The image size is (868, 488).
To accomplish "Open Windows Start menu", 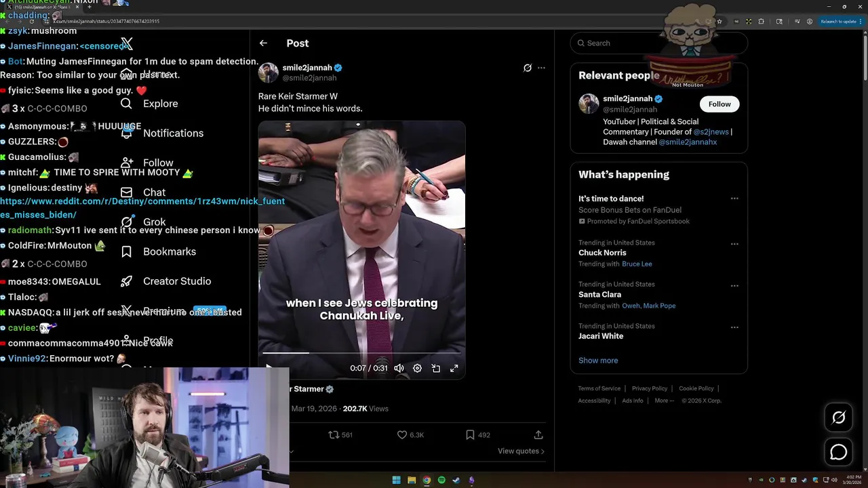I will (x=397, y=480).
